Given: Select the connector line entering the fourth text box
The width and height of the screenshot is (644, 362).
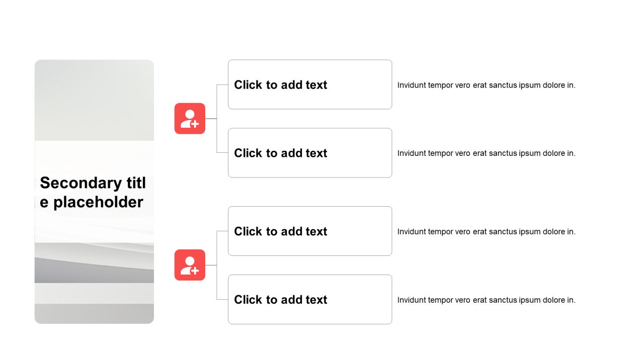Looking at the screenshot, I should 222,299.
